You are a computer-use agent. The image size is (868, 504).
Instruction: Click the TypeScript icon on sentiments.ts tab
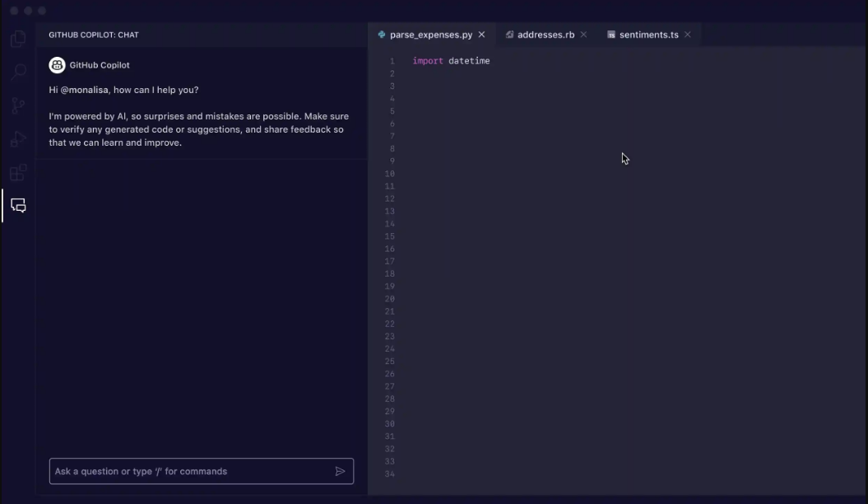611,35
